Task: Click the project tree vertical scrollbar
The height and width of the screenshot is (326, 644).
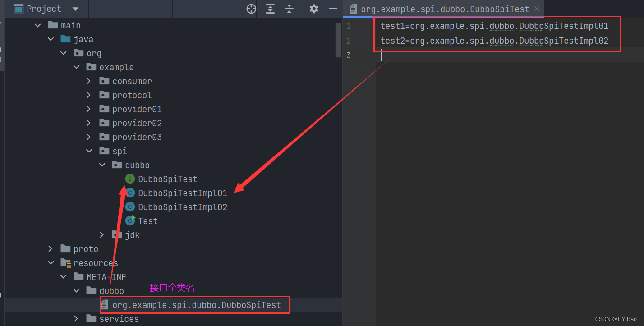Action: coord(339,40)
